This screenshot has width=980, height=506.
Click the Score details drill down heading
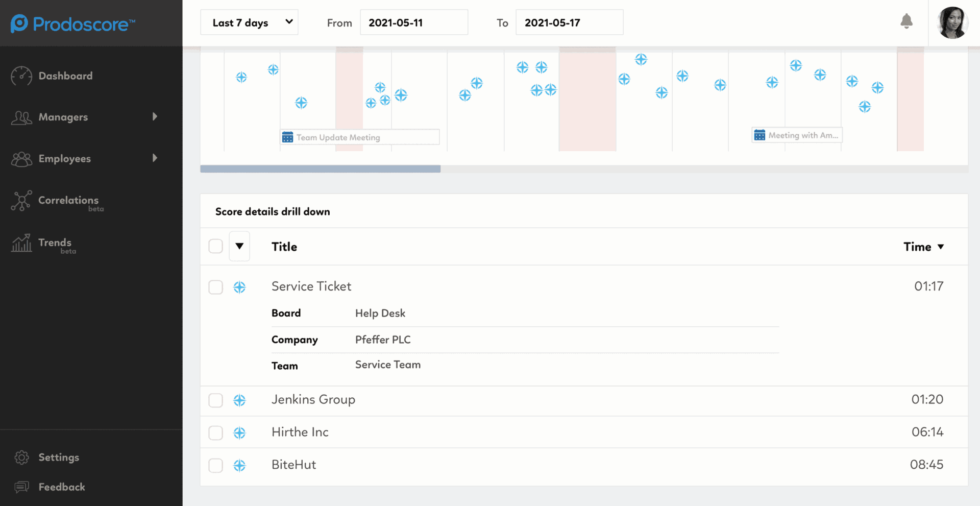[x=273, y=211]
